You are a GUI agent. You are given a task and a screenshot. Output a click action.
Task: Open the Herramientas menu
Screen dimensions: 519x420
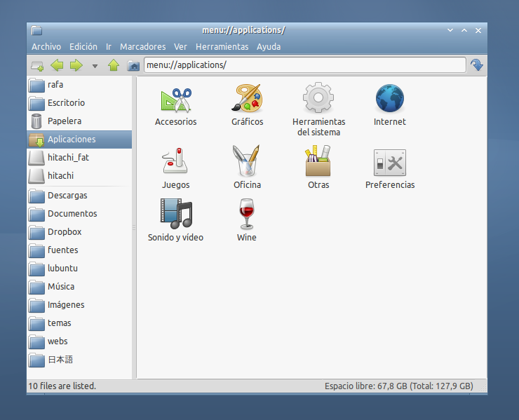click(x=222, y=47)
